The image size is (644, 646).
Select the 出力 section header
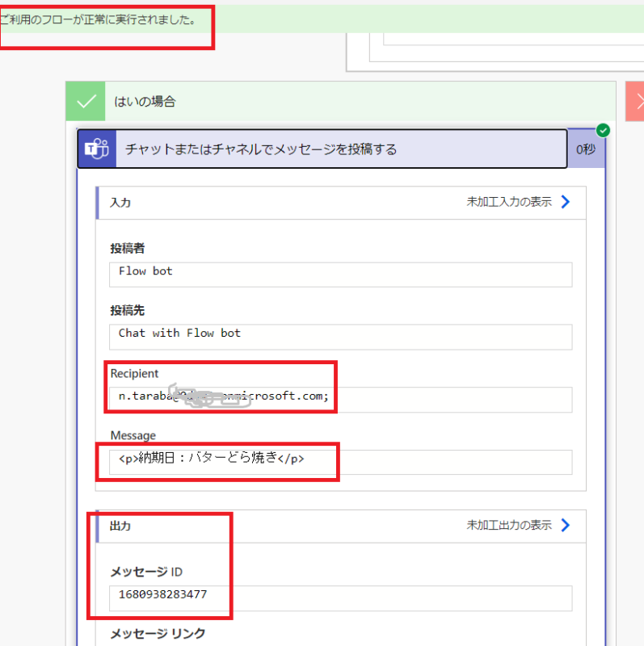point(120,526)
